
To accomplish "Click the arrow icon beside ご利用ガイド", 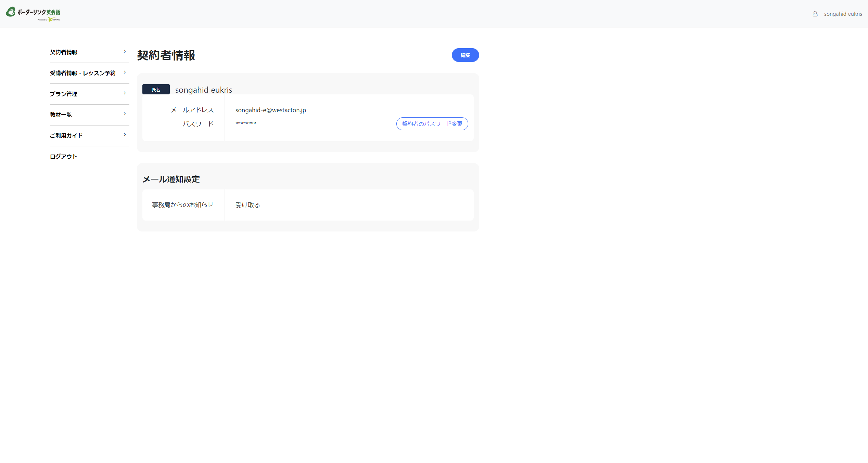I will 125,135.
